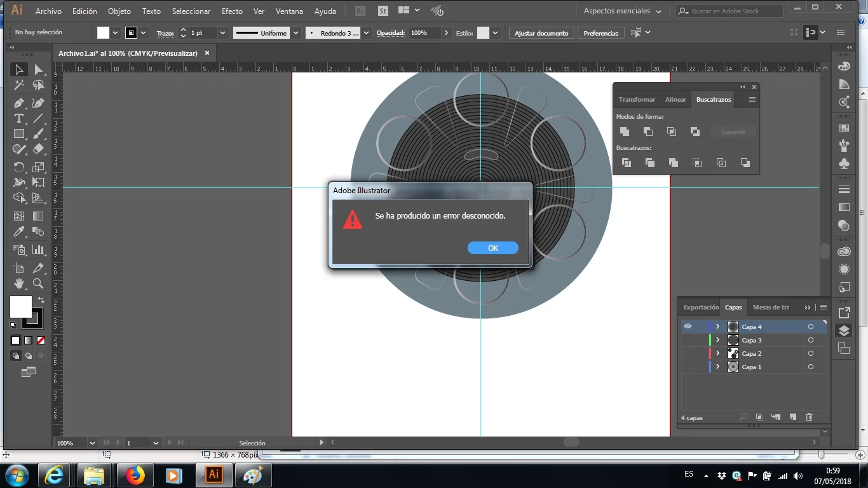Expand the Capa 3 layer arrow
The image size is (868, 488).
pyautogui.click(x=717, y=340)
